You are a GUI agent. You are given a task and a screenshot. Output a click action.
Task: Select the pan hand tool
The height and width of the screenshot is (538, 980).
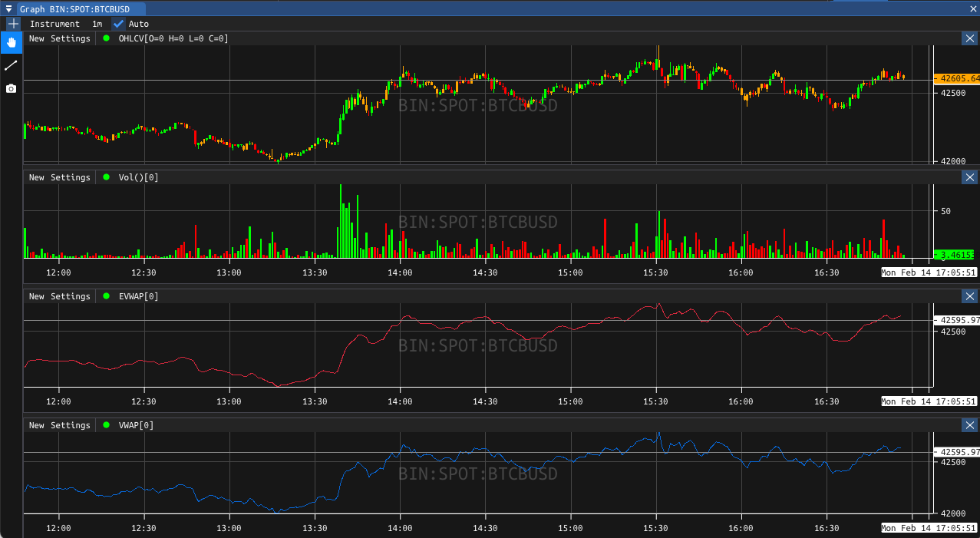12,42
